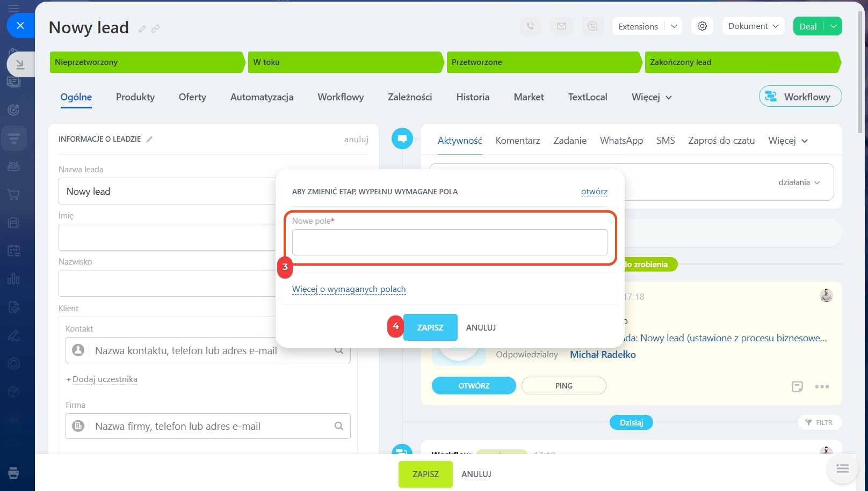The image size is (868, 491).
Task: Close the lead panel with X button
Action: [x=20, y=25]
